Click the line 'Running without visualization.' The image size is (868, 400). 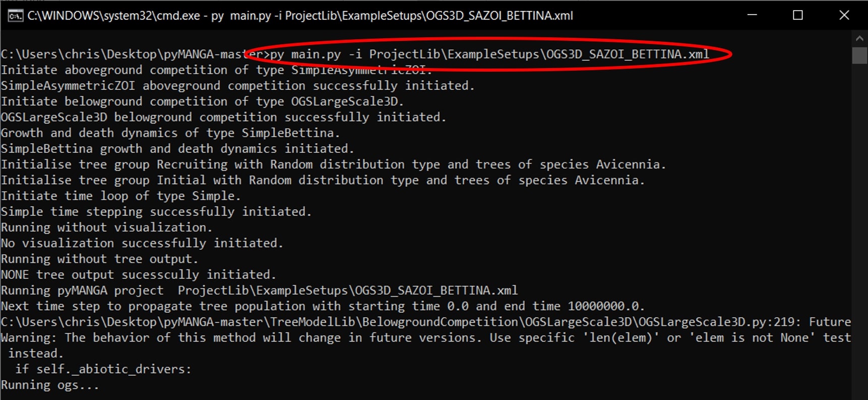(x=106, y=227)
